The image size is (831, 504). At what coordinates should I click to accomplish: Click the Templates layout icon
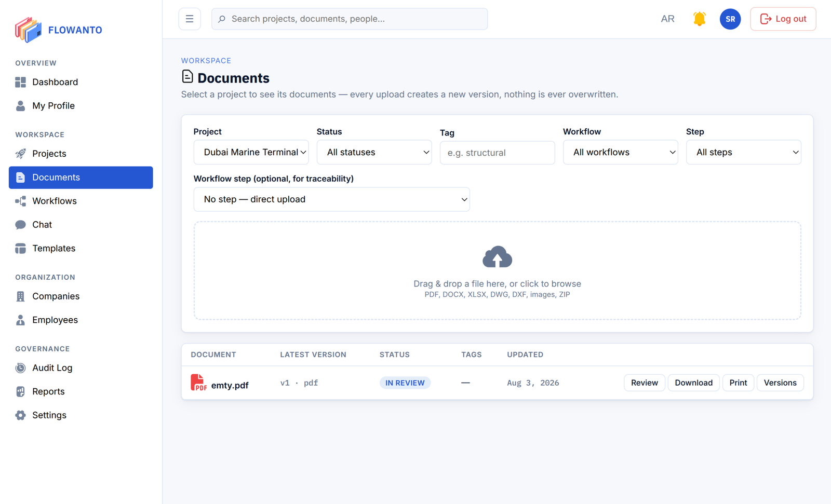[20, 249]
